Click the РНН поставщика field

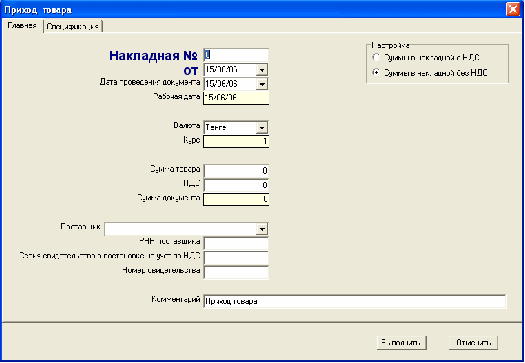(236, 243)
